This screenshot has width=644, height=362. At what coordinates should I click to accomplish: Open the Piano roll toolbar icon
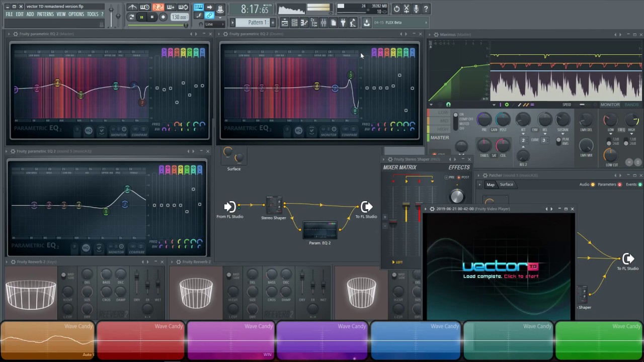(x=305, y=22)
